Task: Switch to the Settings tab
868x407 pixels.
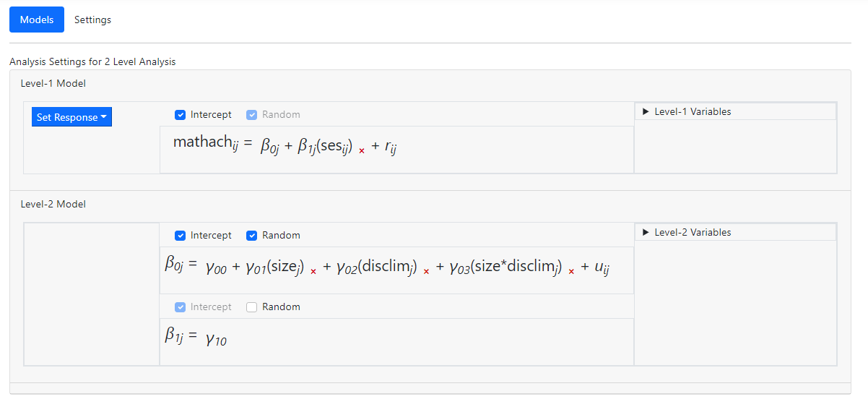Action: (92, 20)
